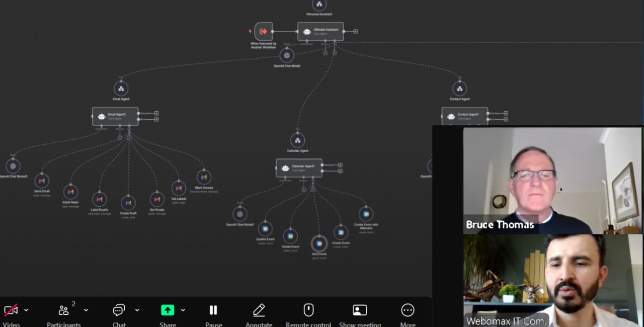644x327 pixels.
Task: Add a tool to the Email Agent1 node
Action: coord(129,137)
